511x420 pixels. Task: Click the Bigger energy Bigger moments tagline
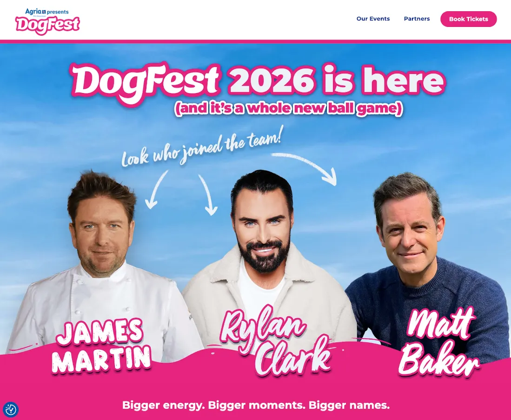pos(256,405)
